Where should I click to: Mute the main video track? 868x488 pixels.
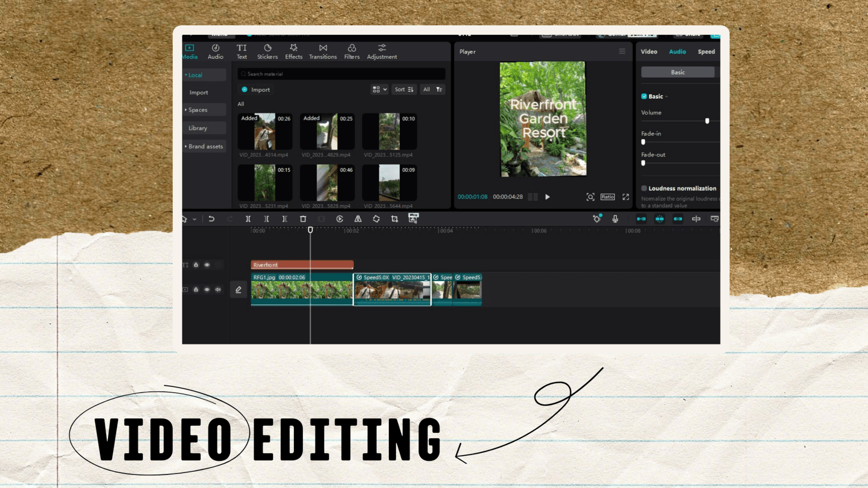coord(218,290)
